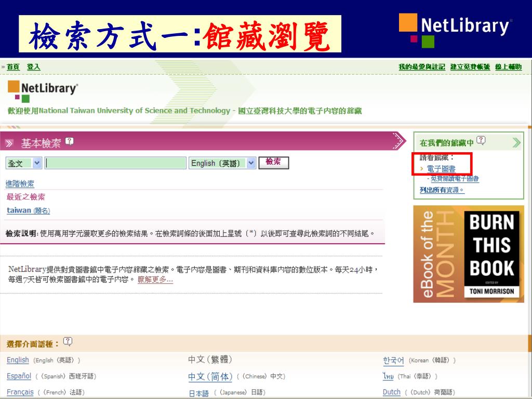Click help icon next to 選擇介面語種
The height and width of the screenshot is (399, 532).
[68, 342]
